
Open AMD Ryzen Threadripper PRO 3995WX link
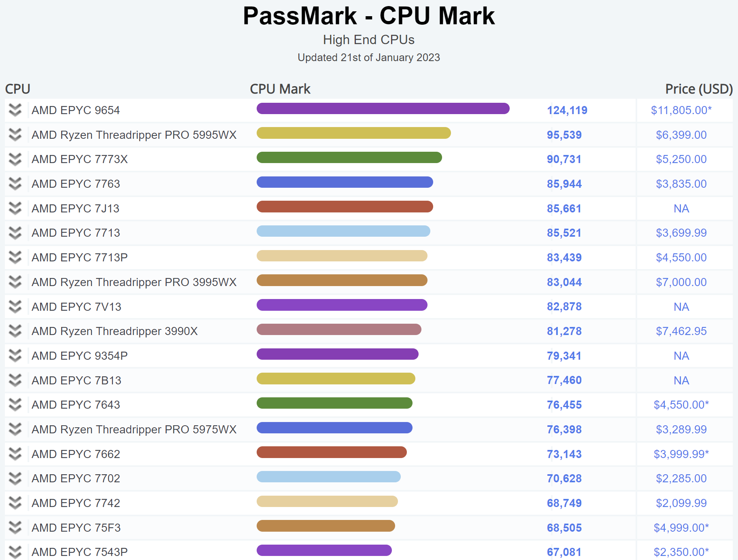point(134,282)
